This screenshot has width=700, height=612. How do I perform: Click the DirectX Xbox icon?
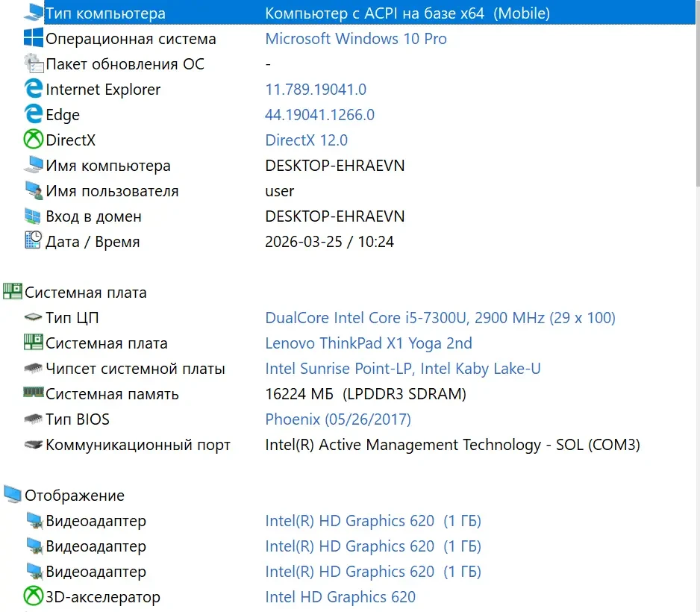pos(33,140)
